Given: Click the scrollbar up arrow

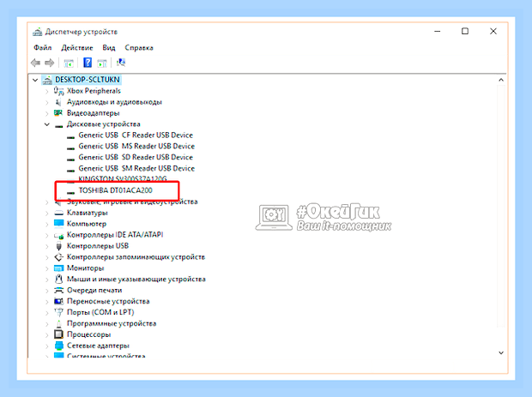Looking at the screenshot, I should pos(501,80).
